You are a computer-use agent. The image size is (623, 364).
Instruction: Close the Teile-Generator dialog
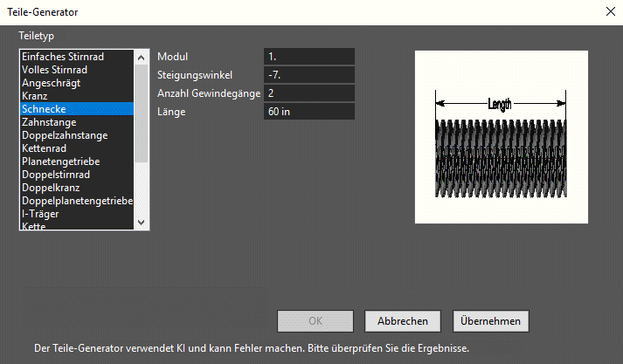point(611,11)
